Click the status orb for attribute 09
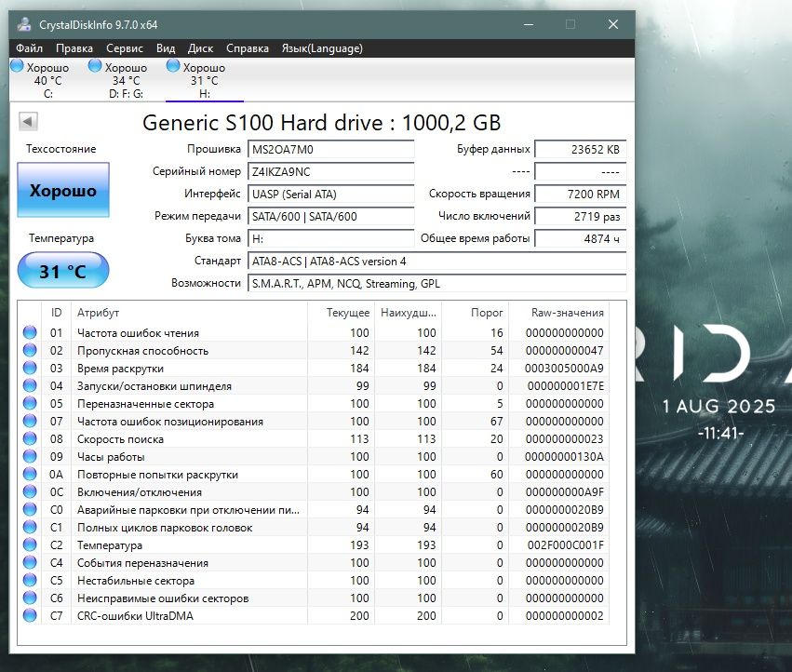This screenshot has height=672, width=792. click(30, 456)
